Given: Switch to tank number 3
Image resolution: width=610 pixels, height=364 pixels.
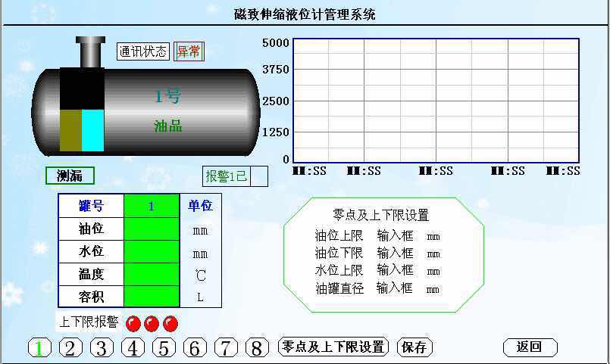Looking at the screenshot, I should (x=102, y=347).
